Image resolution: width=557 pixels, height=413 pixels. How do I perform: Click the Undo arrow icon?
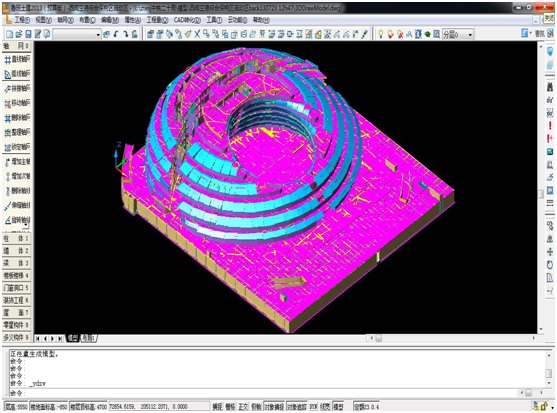116,34
